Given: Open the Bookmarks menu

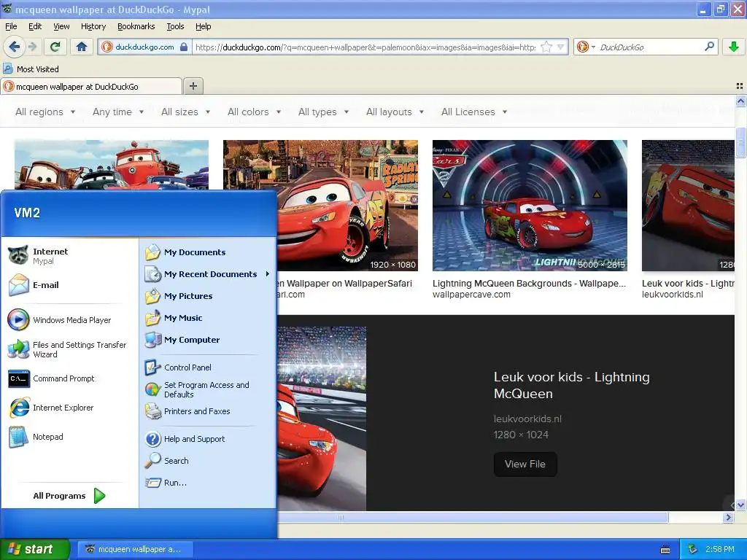Looking at the screenshot, I should pyautogui.click(x=136, y=26).
